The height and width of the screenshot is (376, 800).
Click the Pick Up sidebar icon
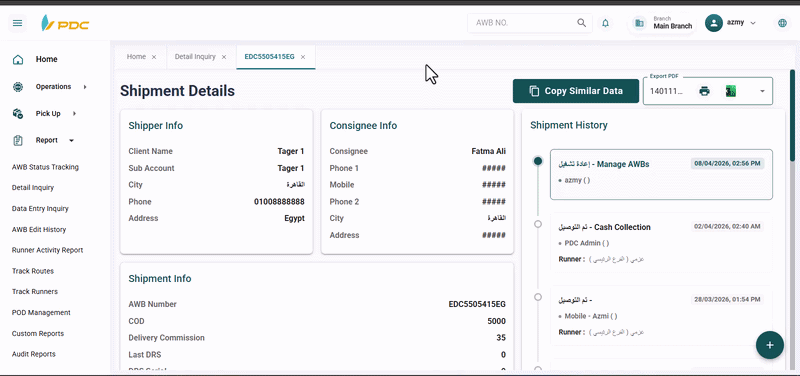pyautogui.click(x=18, y=113)
